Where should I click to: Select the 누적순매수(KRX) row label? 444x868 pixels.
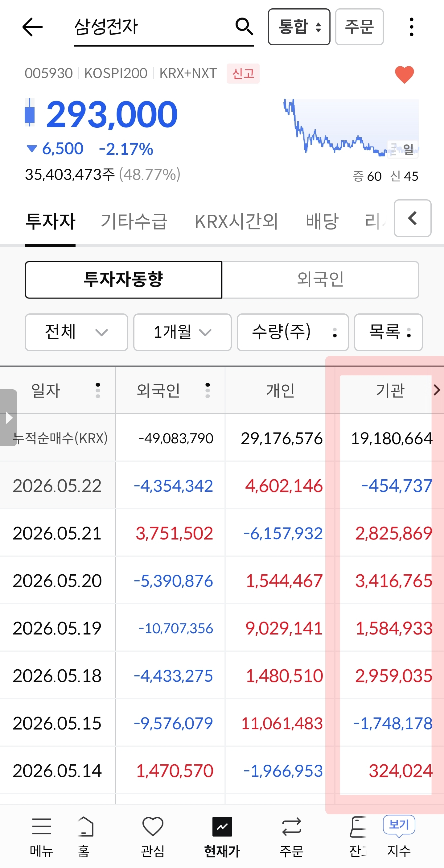(60, 438)
